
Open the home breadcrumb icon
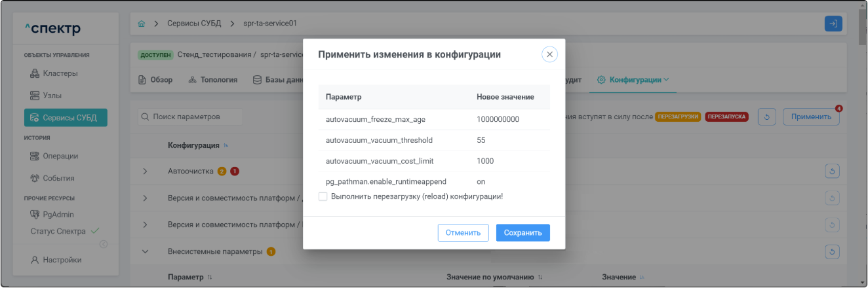click(x=142, y=24)
